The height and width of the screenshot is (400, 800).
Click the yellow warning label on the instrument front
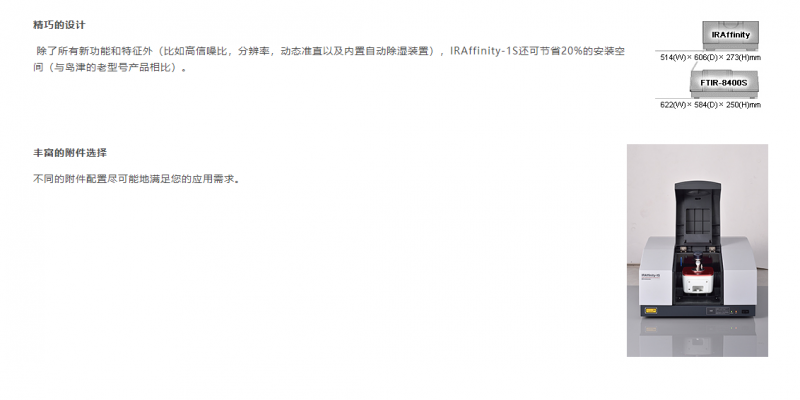point(651,311)
